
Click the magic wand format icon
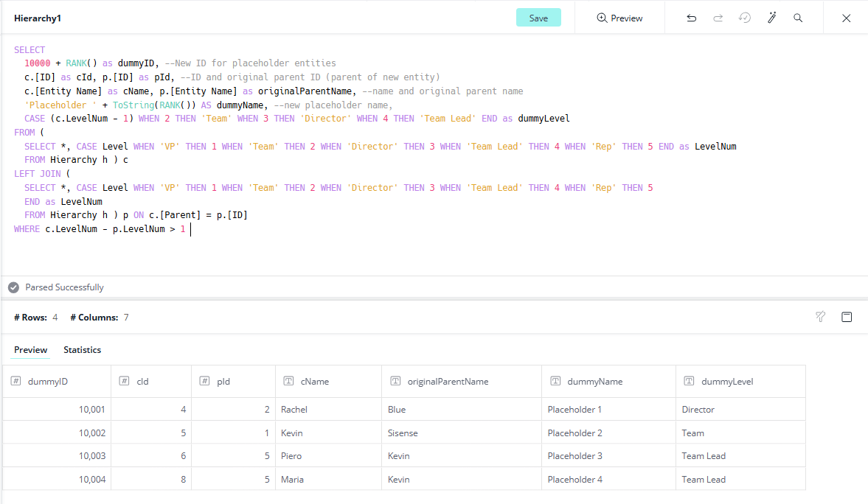click(x=771, y=18)
